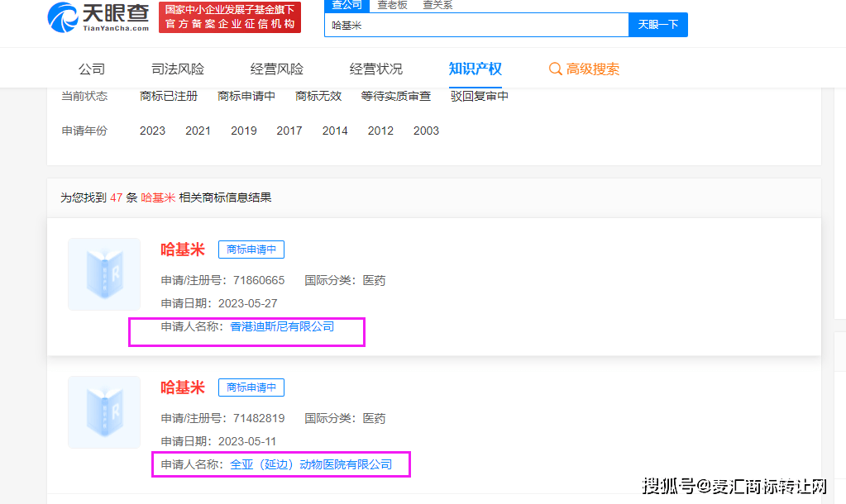This screenshot has width=846, height=504.
Task: Filter by application year 2023
Action: (x=152, y=131)
